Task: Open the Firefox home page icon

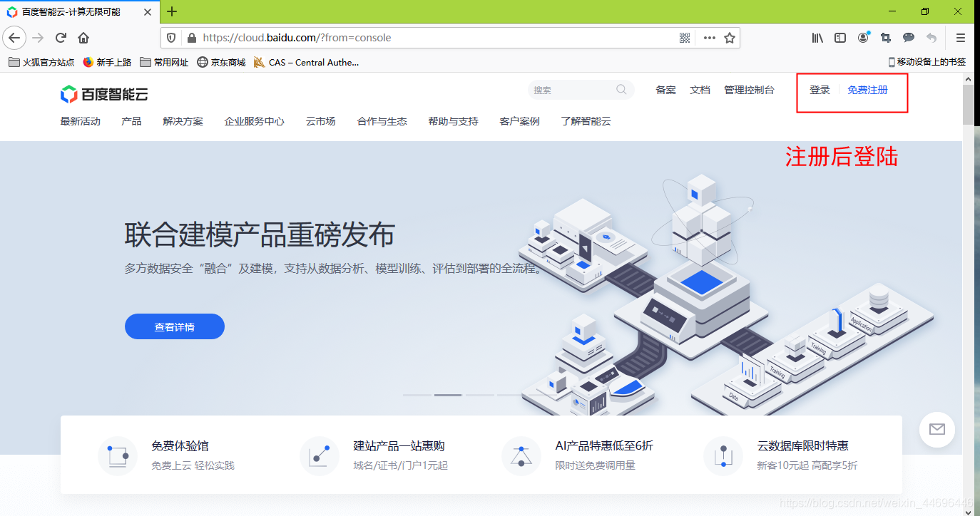Action: pyautogui.click(x=83, y=38)
